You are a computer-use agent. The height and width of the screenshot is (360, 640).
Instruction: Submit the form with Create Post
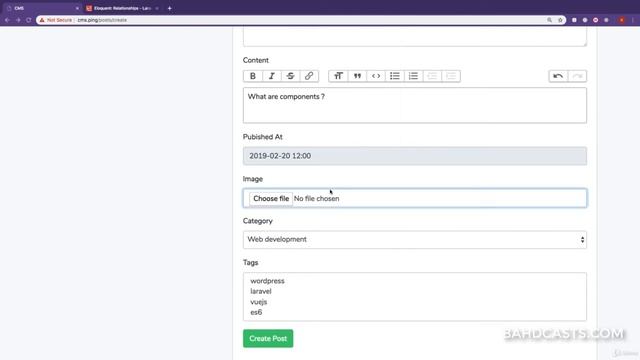268,338
